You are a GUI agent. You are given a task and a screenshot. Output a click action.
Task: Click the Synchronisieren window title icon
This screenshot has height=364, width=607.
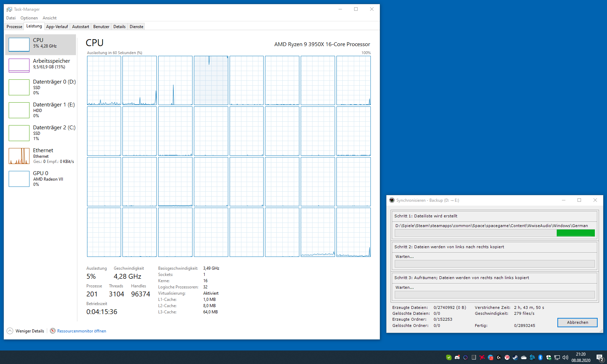click(392, 200)
